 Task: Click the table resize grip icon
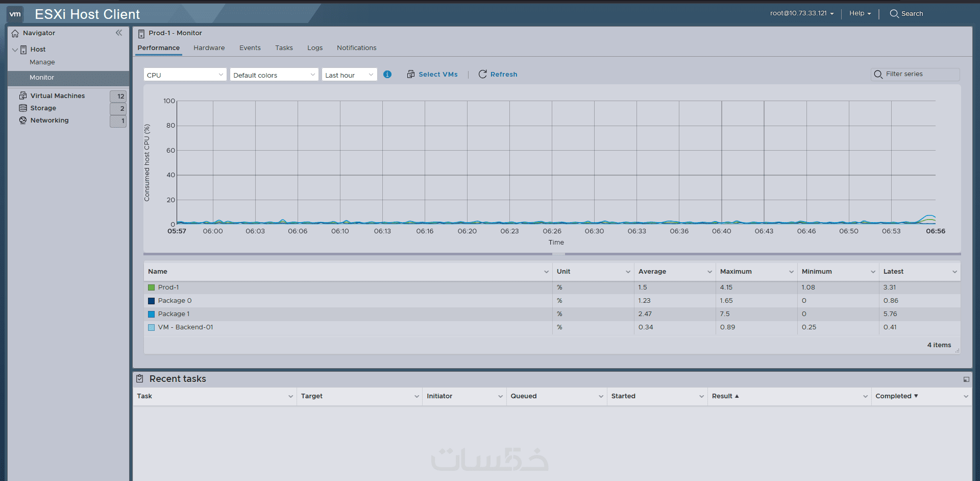pyautogui.click(x=957, y=351)
